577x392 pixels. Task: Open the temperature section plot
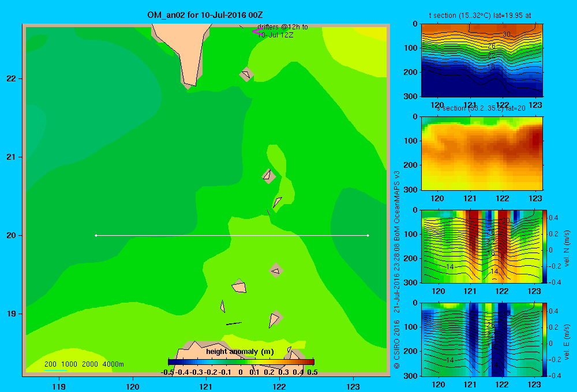(x=482, y=60)
